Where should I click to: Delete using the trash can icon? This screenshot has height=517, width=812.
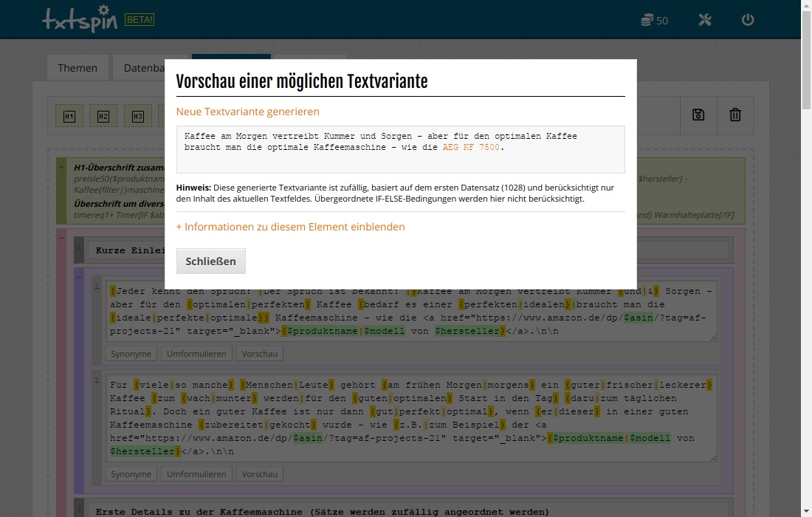[735, 115]
